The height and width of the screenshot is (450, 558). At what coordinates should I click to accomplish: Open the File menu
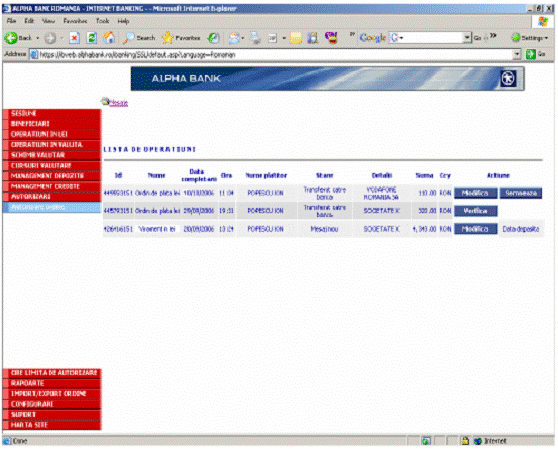pos(11,21)
